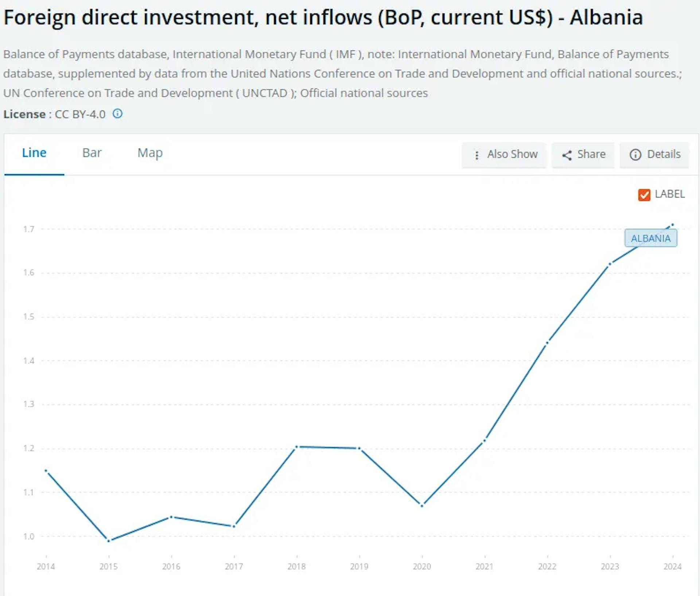Screen dimensions: 700x596
Task: Switch to the Map view
Action: pos(149,153)
